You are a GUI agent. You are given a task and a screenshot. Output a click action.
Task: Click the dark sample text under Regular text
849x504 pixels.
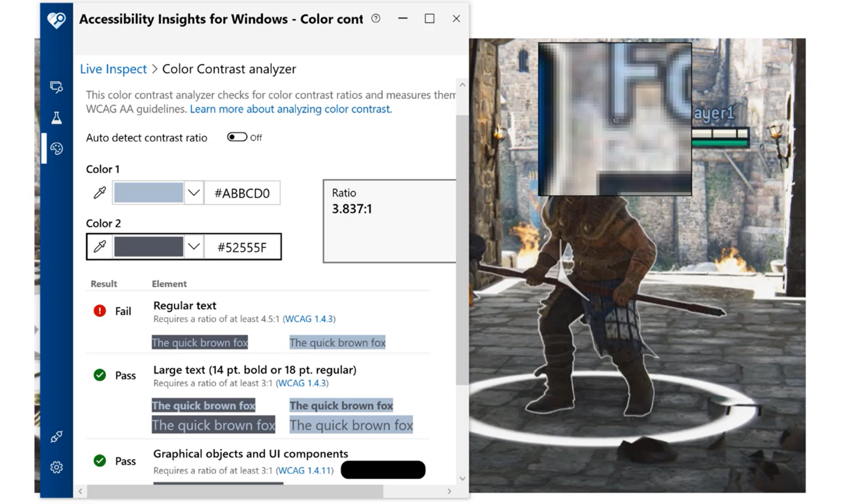coord(200,343)
